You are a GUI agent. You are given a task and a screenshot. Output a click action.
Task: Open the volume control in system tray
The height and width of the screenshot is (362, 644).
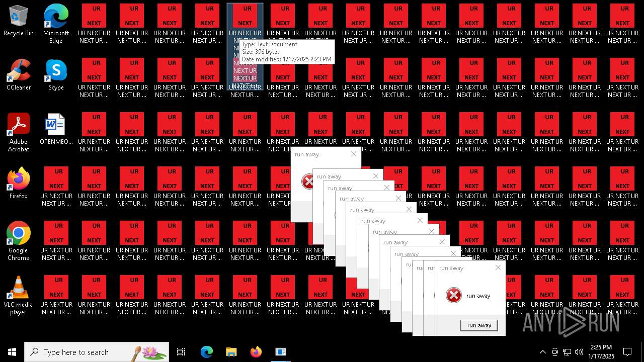tap(579, 352)
